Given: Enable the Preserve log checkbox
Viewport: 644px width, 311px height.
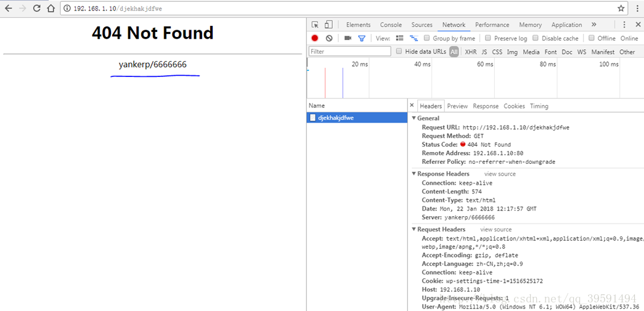Looking at the screenshot, I should [x=488, y=38].
